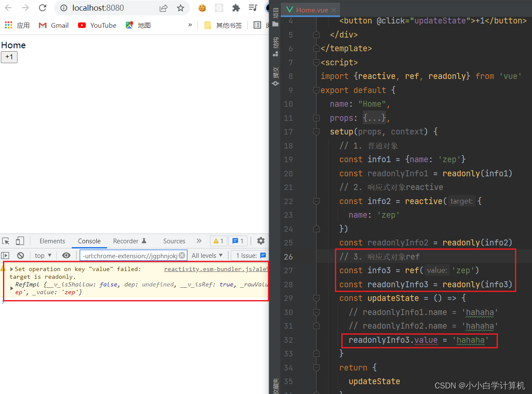This screenshot has height=394, width=532.
Task: Collapse the setup function fold at line 17
Action: point(316,132)
